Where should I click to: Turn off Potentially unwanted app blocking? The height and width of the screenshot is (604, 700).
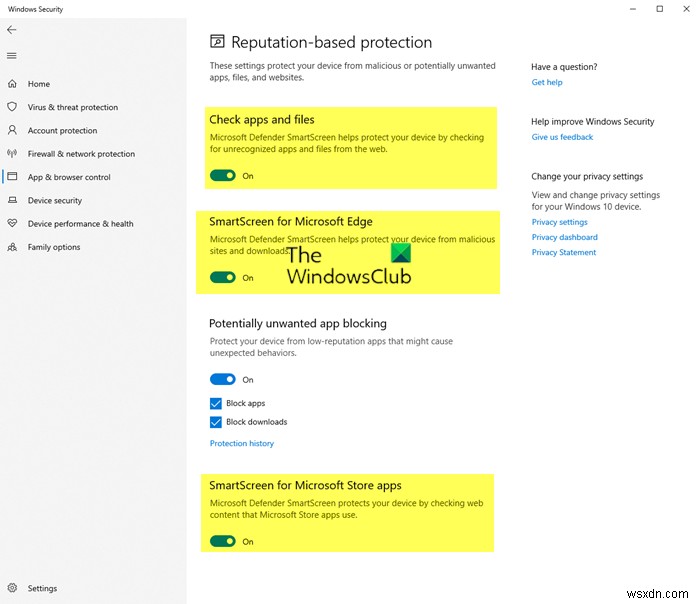point(222,380)
